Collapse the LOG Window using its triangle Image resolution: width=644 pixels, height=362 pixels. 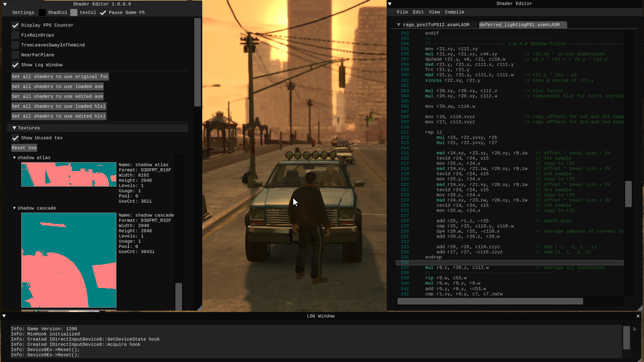pos(4,316)
